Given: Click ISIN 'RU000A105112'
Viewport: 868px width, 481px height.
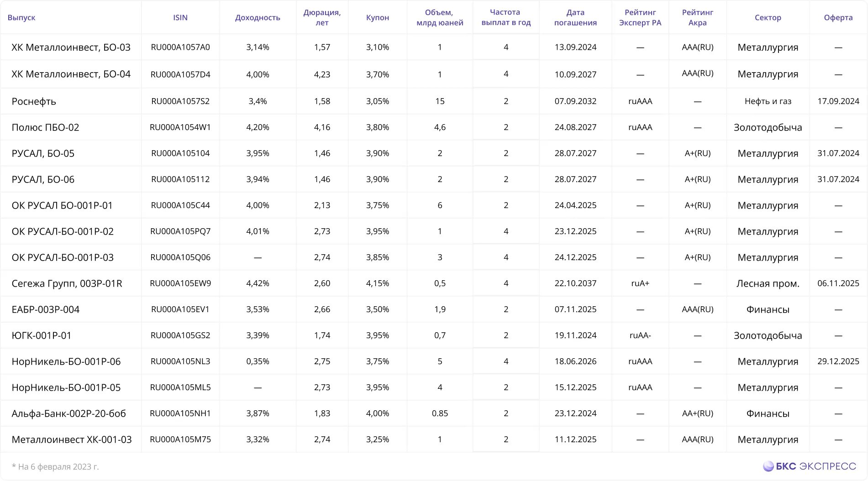Looking at the screenshot, I should [180, 179].
